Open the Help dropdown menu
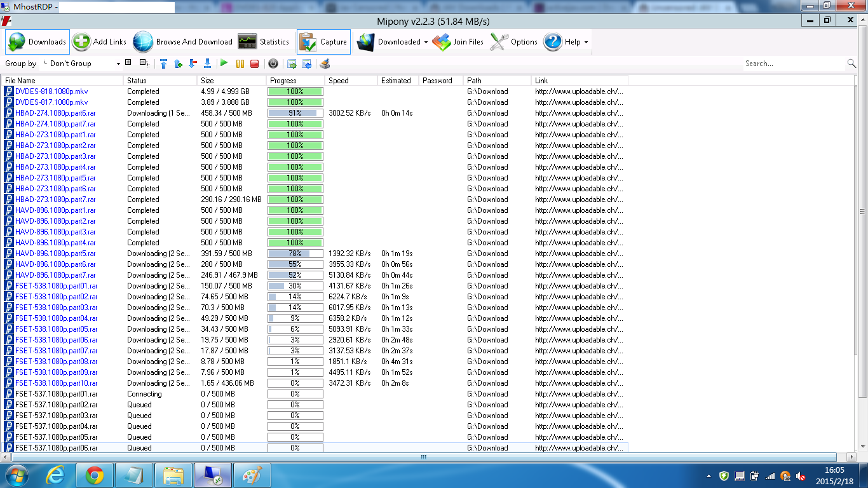The width and height of the screenshot is (868, 488). point(566,42)
